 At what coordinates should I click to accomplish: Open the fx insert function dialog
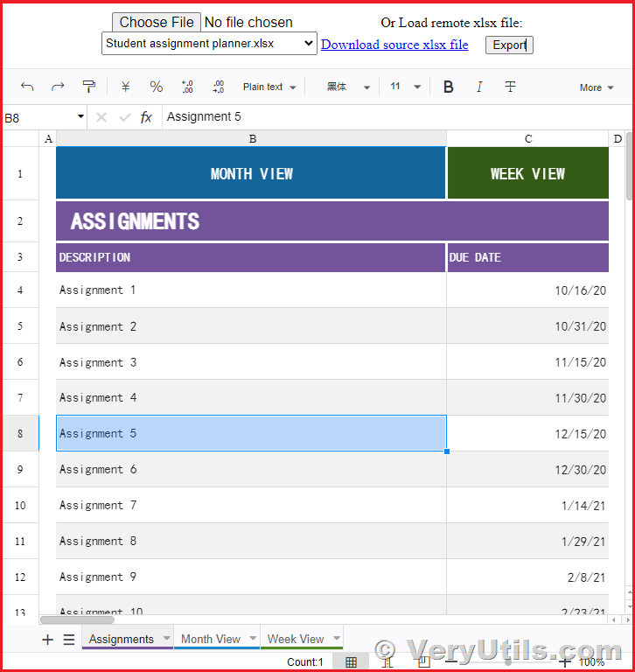click(146, 117)
